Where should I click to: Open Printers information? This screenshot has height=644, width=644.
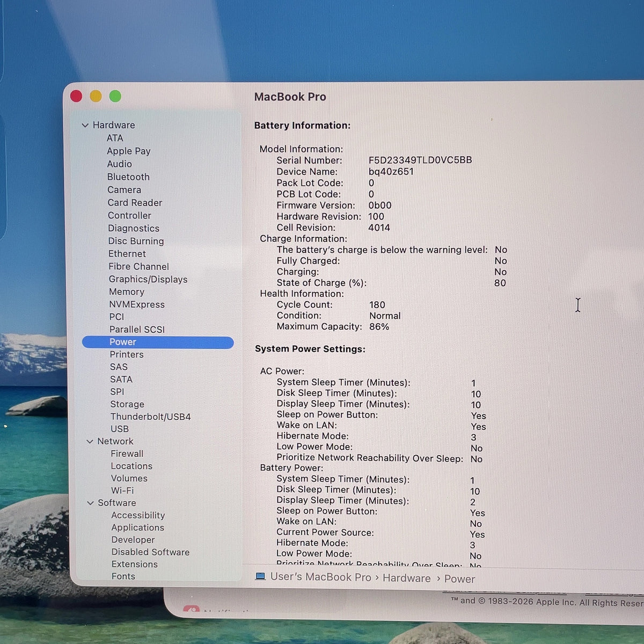tap(127, 354)
